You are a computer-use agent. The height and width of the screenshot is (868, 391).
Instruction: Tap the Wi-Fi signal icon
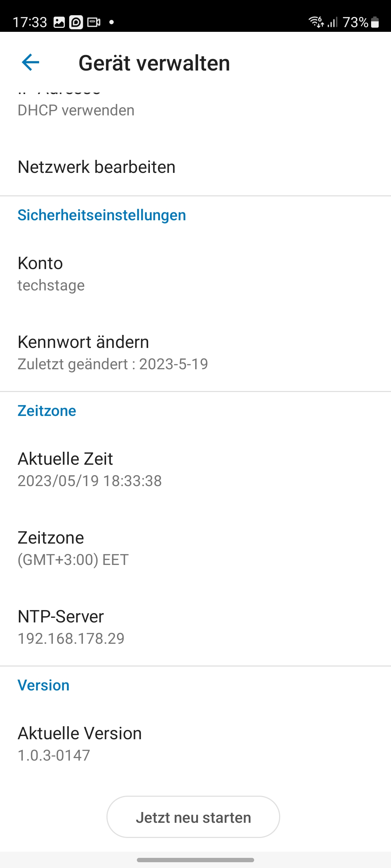click(316, 22)
